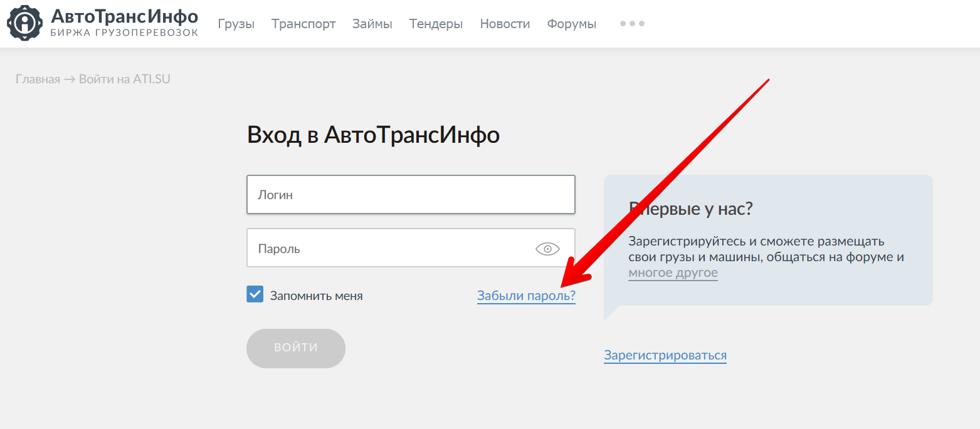This screenshot has width=980, height=429.
Task: Click the Зарегистрироваться link
Action: pyautogui.click(x=665, y=355)
